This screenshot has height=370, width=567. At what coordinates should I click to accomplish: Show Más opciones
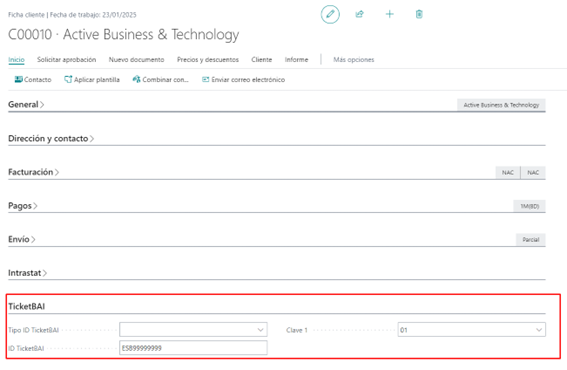(354, 60)
